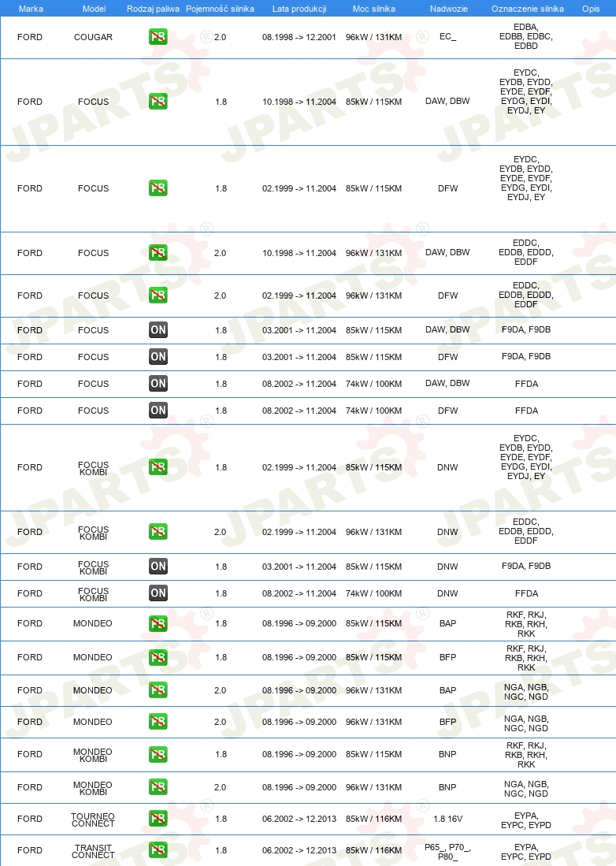The height and width of the screenshot is (866, 616).
Task: Click the ON icon for FOCUS KOMBI F9DA row
Action: coord(158,566)
